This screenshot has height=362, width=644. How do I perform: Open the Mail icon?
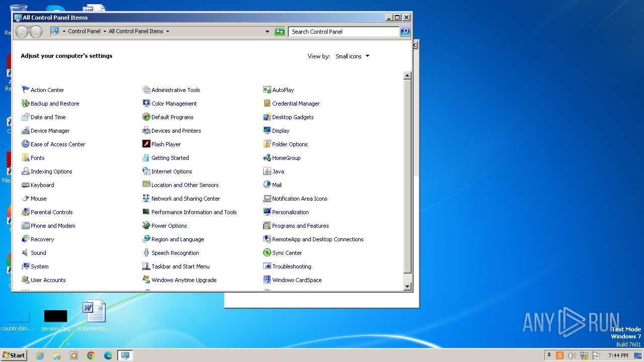click(x=267, y=185)
